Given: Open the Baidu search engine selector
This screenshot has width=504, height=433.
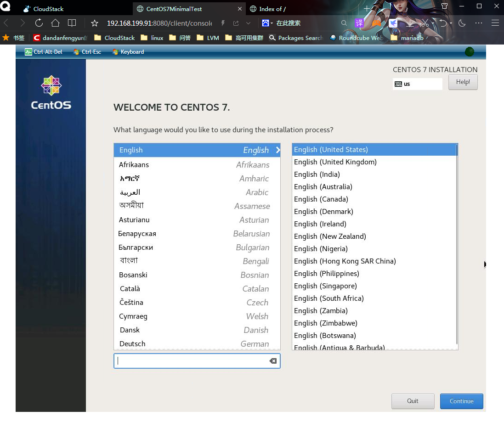Looking at the screenshot, I should coord(267,23).
